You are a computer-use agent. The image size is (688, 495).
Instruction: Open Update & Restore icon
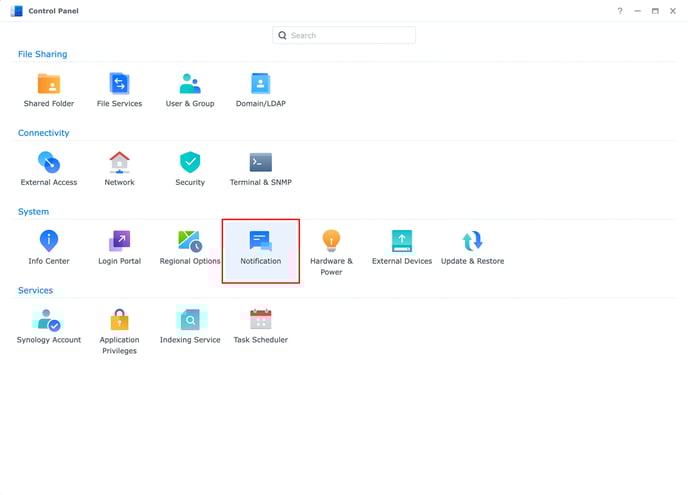click(x=473, y=241)
